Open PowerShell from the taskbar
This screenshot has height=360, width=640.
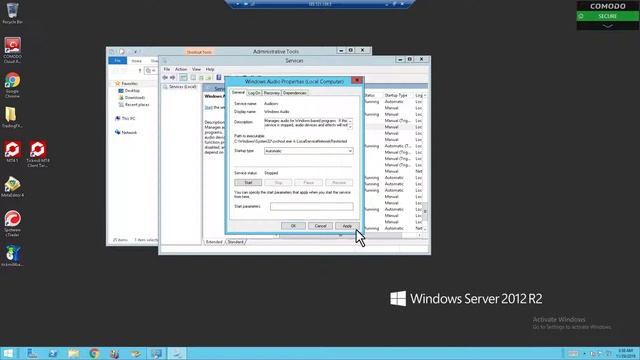(x=53, y=353)
